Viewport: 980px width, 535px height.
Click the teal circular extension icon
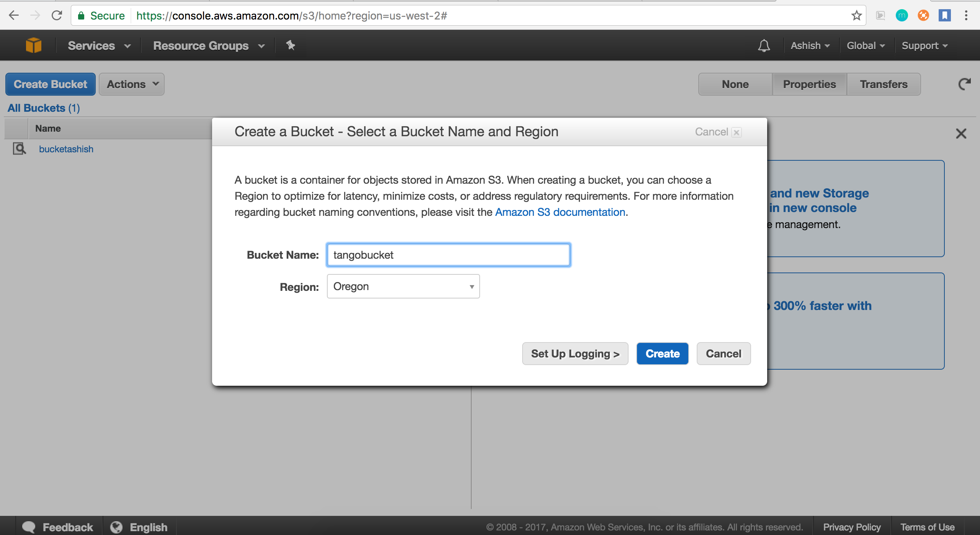pyautogui.click(x=902, y=16)
